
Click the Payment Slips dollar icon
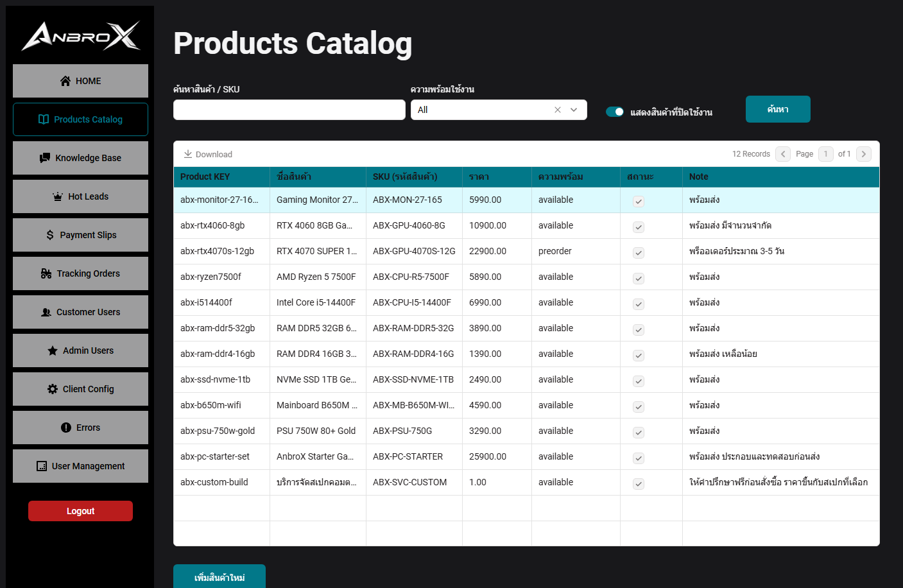click(50, 235)
